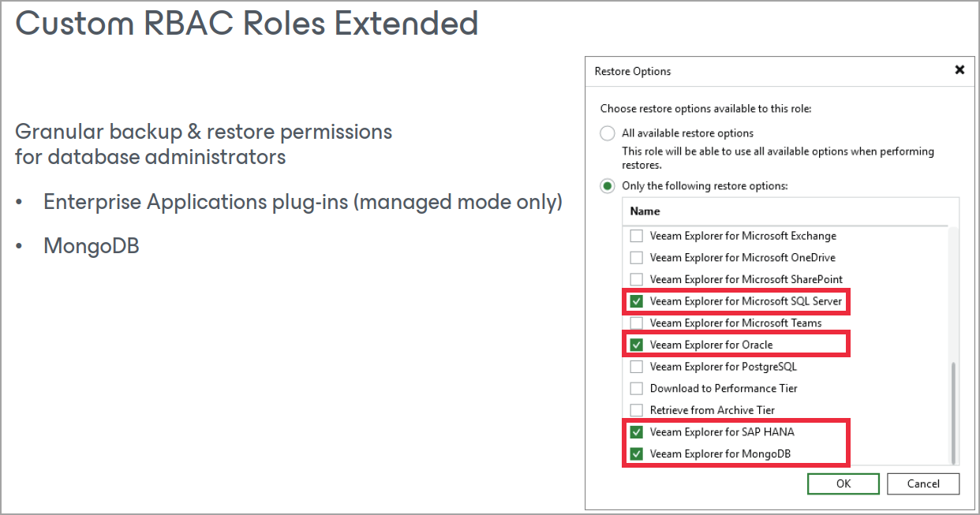Screen dimensions: 980x515
Task: Uncheck Veeam Explorer for Microsoft SQL Server
Action: tap(637, 301)
